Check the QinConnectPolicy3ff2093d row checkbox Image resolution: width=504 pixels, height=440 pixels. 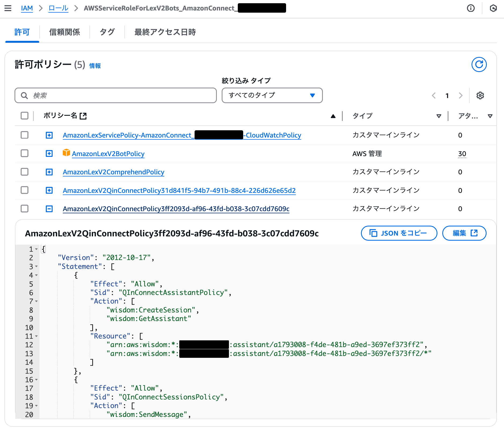24,208
